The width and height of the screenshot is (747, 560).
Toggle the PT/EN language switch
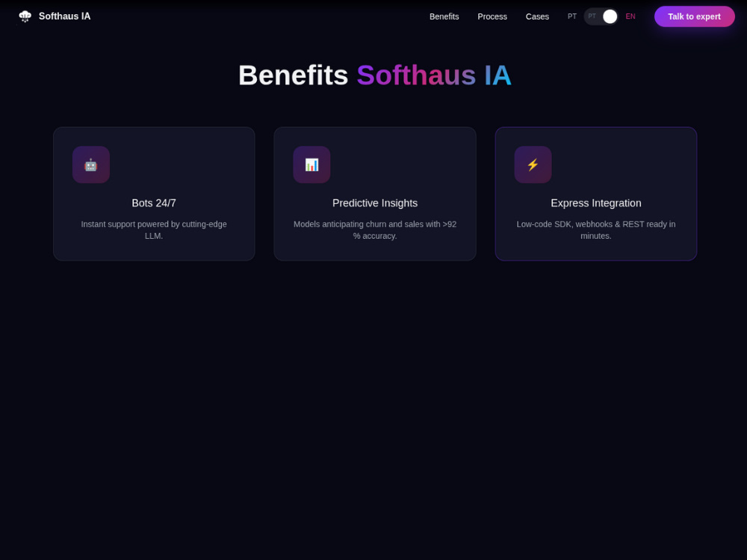601,16
